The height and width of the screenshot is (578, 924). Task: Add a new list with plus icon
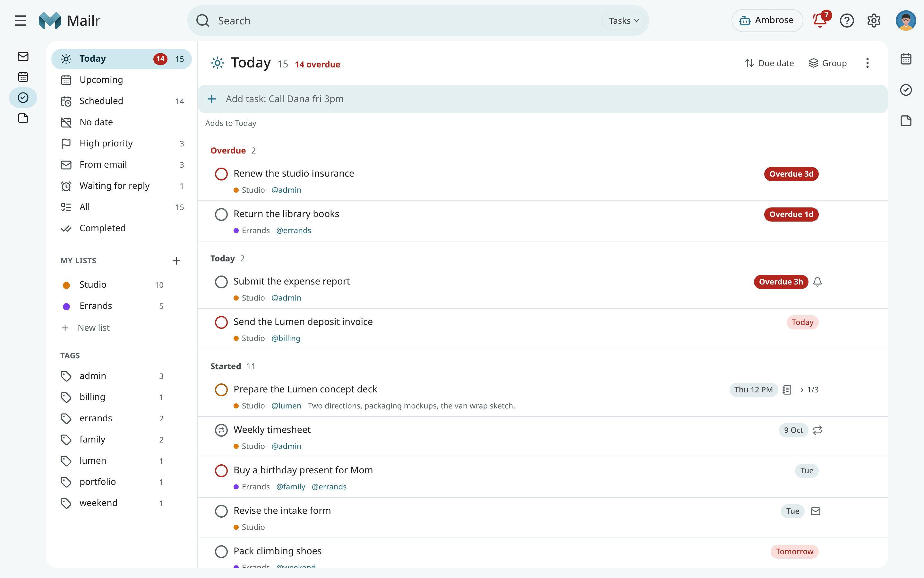176,261
